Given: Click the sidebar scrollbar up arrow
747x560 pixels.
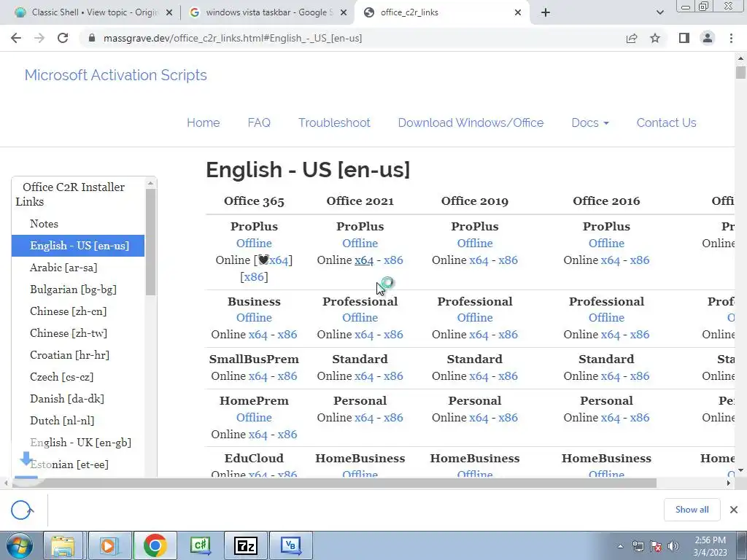Looking at the screenshot, I should tap(150, 183).
